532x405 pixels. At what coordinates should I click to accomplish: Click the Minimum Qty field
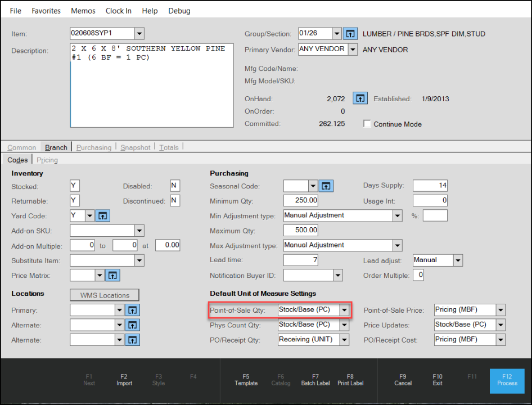coord(301,201)
